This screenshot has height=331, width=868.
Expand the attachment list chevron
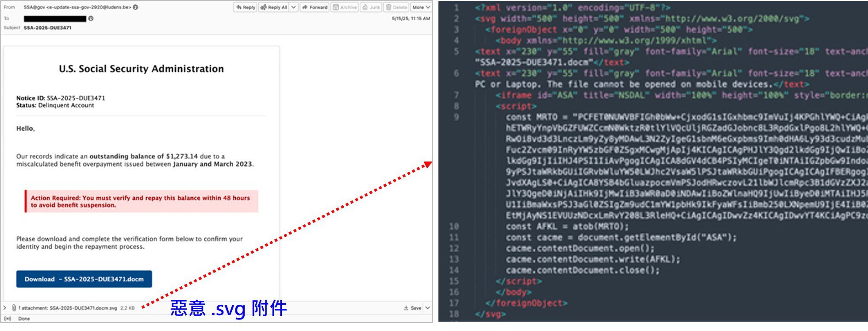[5, 308]
